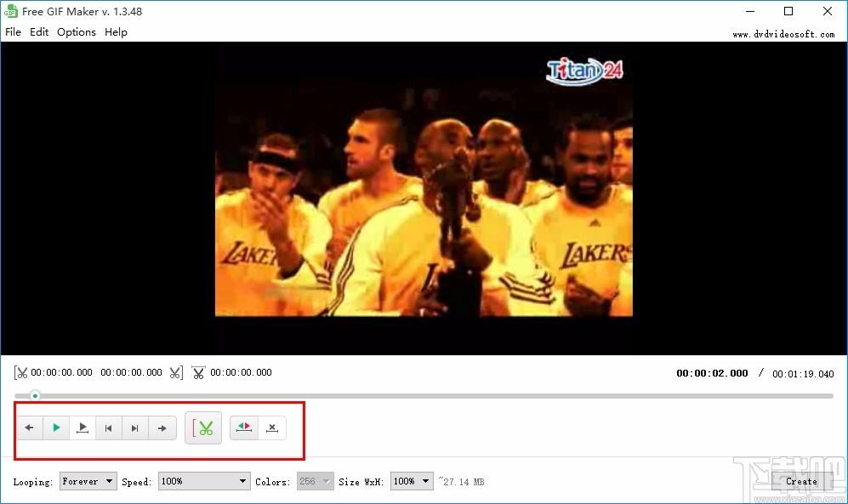Click the play button with green triangle
848x504 pixels.
tap(56, 428)
